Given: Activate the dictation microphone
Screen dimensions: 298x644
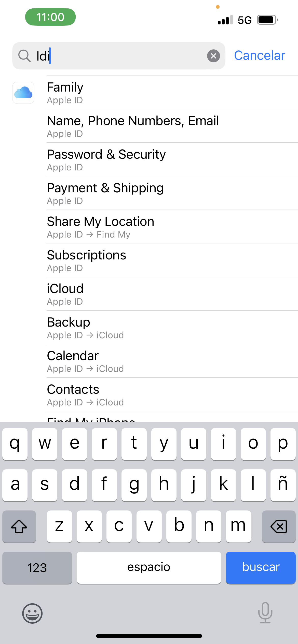Looking at the screenshot, I should (x=265, y=613).
